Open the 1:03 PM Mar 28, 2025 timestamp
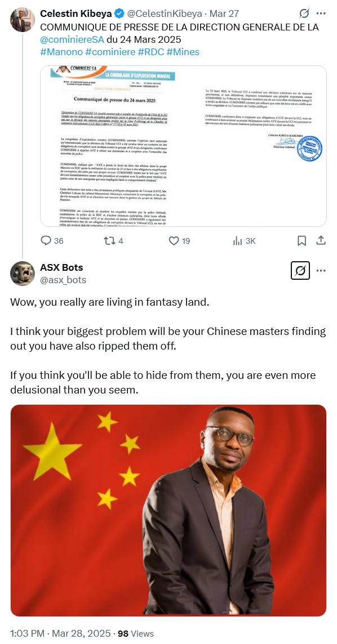Screen dimensions: 337x644 [60, 633]
